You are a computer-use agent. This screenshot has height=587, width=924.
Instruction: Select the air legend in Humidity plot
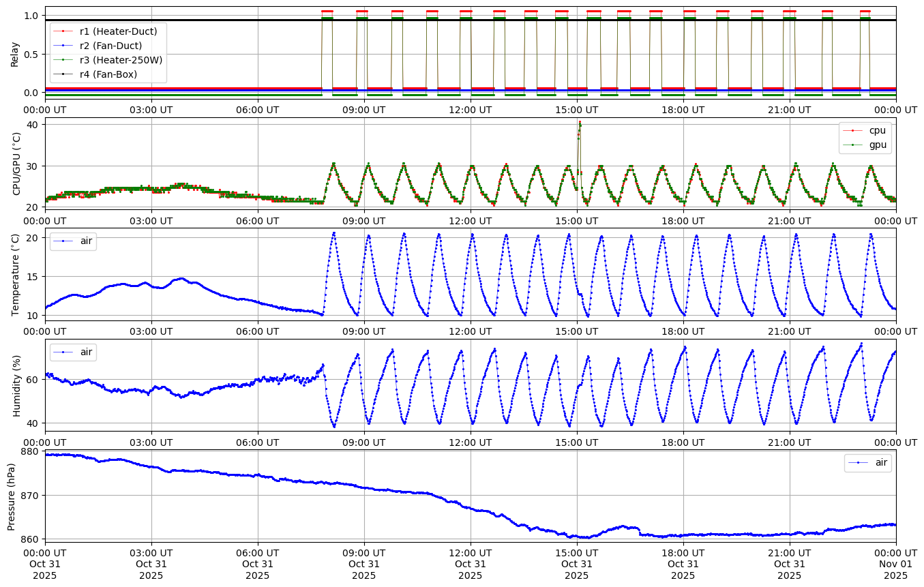74,352
